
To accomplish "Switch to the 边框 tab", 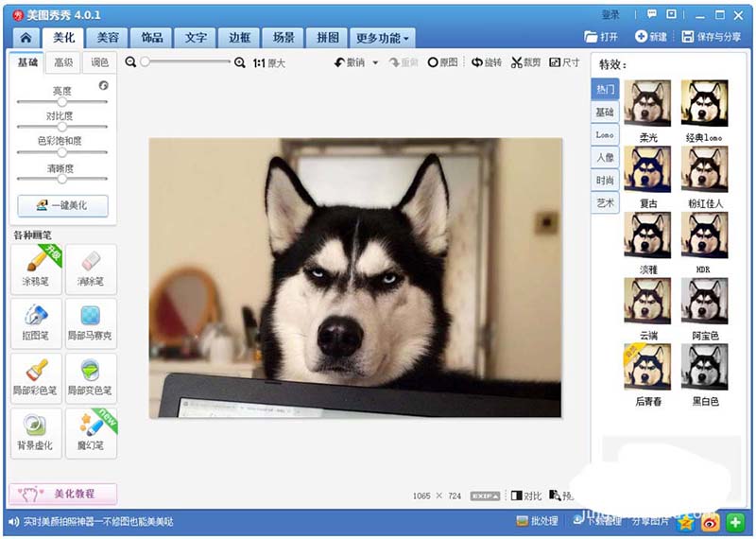I will (240, 38).
